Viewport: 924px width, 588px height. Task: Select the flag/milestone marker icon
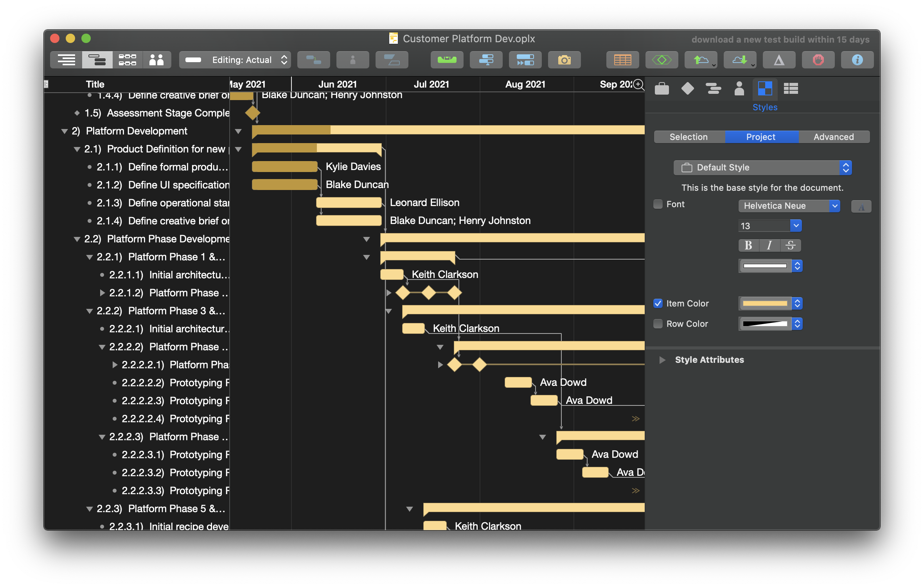point(688,88)
